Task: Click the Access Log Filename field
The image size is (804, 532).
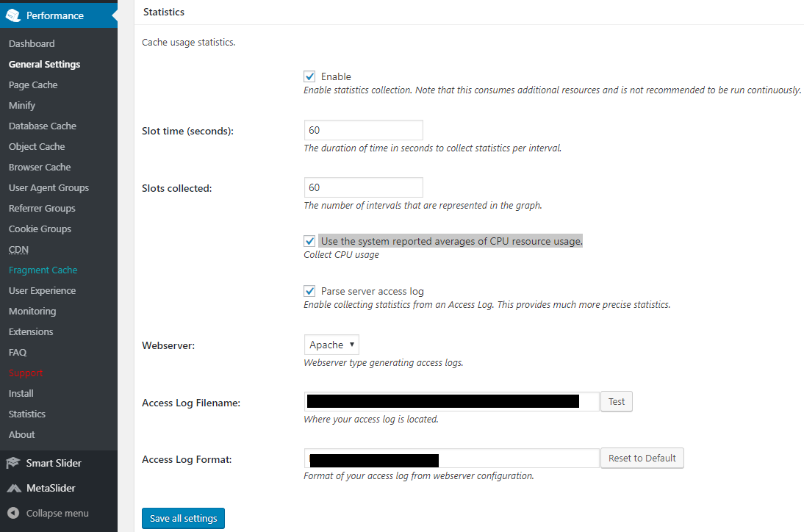Action: pyautogui.click(x=452, y=401)
